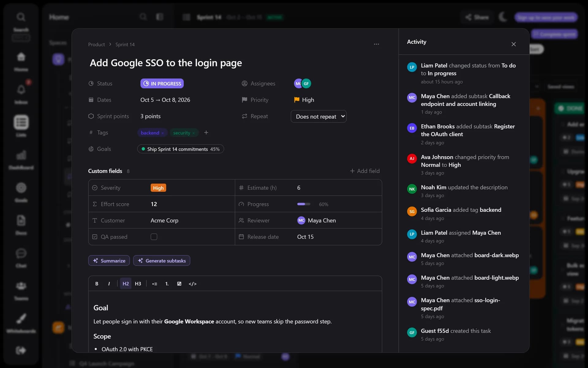This screenshot has width=588, height=368.
Task: Select the Effort score value 12
Action: (x=154, y=204)
